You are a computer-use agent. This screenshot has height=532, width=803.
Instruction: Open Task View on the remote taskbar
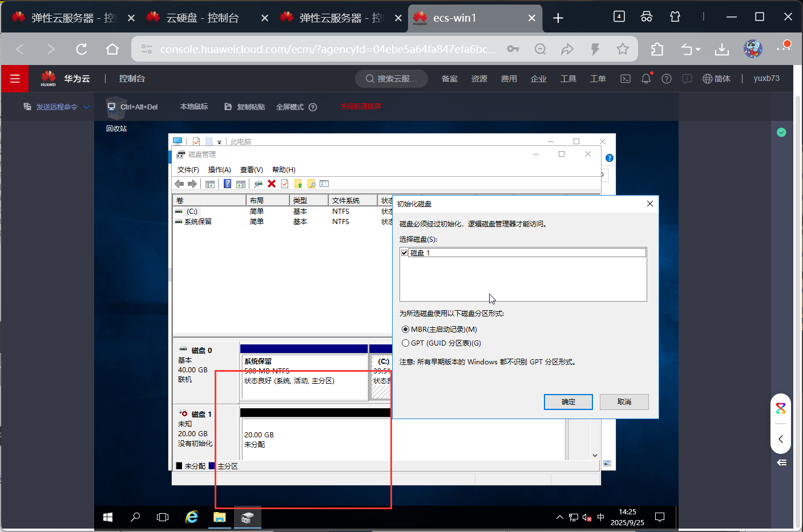[163, 517]
